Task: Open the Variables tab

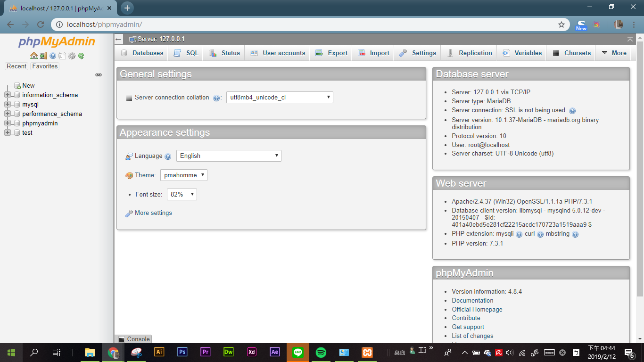Action: point(522,53)
